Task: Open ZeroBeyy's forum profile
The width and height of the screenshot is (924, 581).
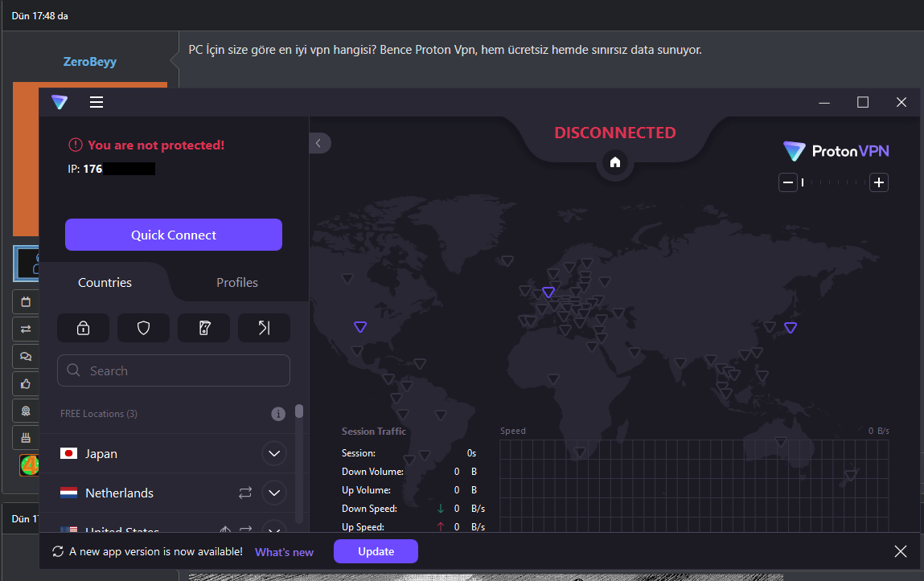Action: click(x=89, y=62)
